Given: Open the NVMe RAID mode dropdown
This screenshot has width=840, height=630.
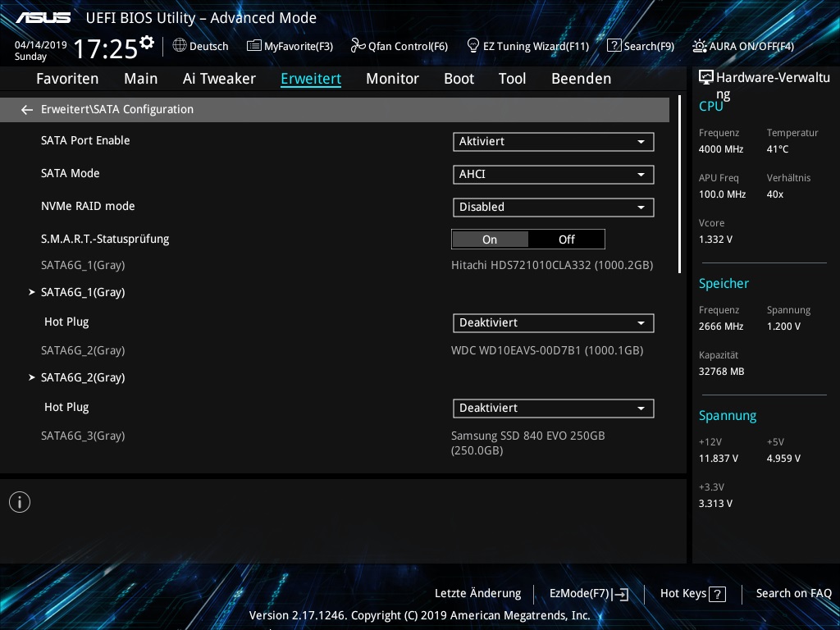Looking at the screenshot, I should [x=554, y=207].
